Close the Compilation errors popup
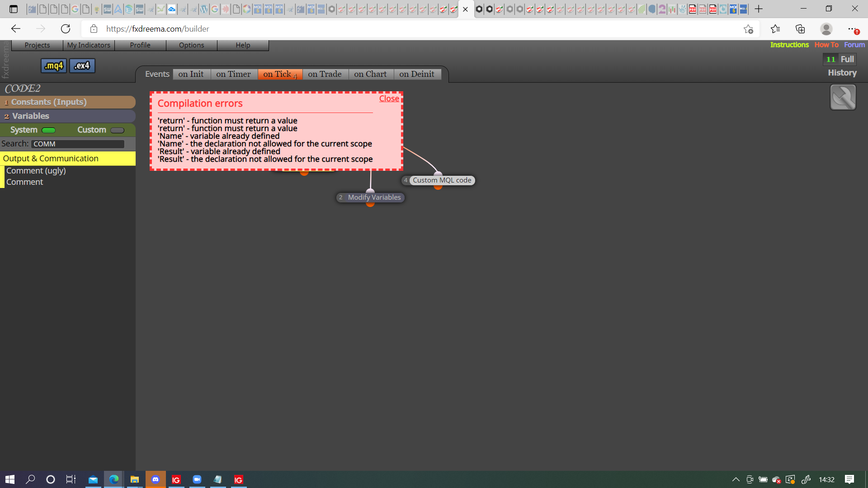This screenshot has height=488, width=868. point(389,99)
